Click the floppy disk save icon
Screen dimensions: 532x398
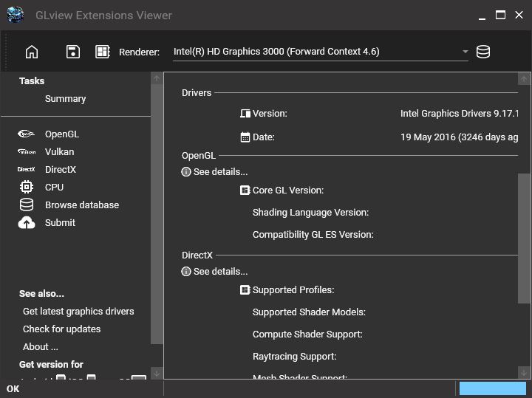click(x=73, y=52)
